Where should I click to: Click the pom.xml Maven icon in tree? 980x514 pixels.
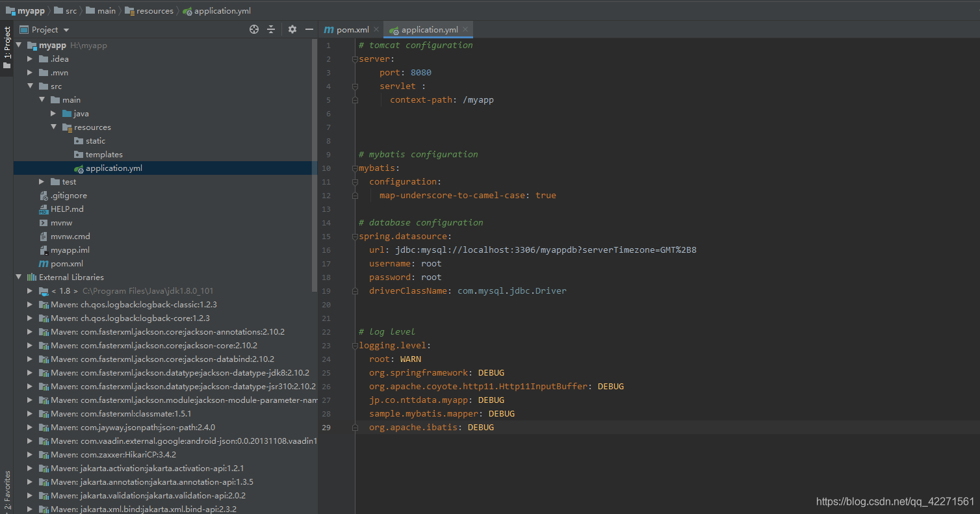point(44,264)
